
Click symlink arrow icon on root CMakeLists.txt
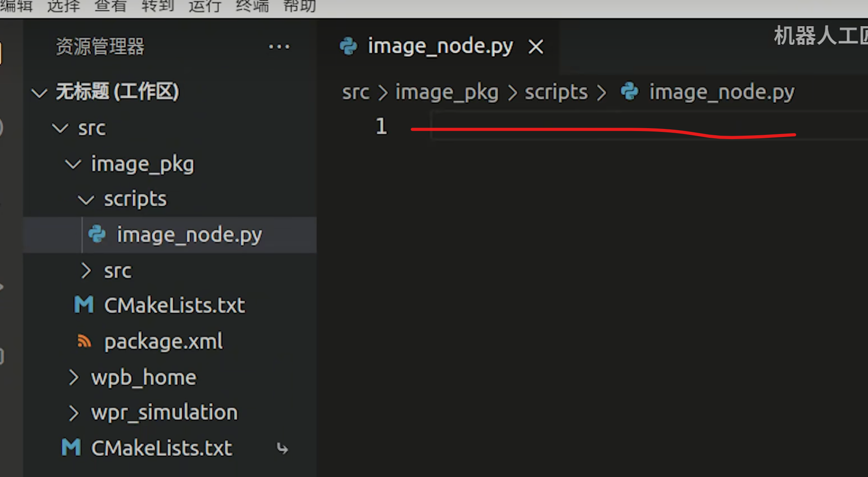(282, 448)
